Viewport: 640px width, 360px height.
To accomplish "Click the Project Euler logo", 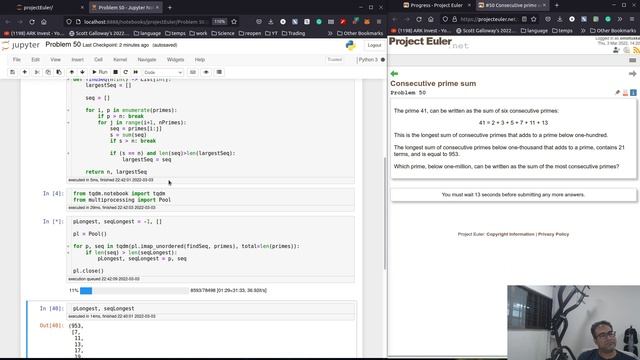I will pyautogui.click(x=429, y=42).
